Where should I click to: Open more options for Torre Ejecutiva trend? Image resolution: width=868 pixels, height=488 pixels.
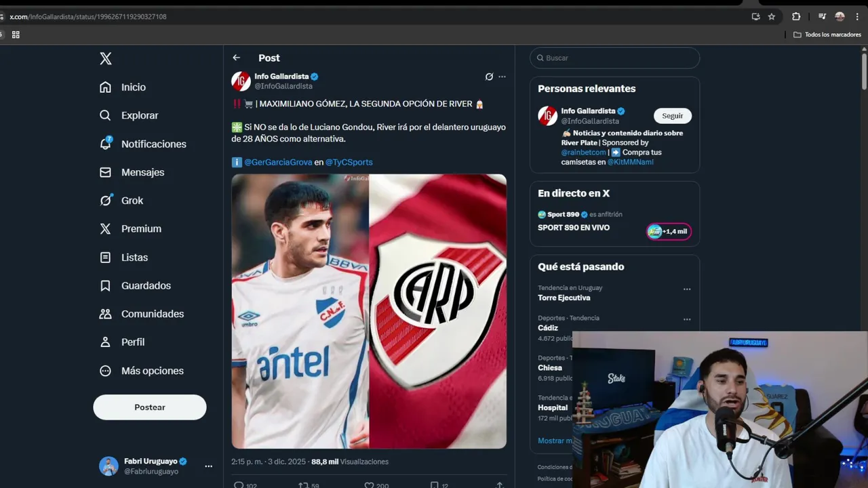(687, 289)
